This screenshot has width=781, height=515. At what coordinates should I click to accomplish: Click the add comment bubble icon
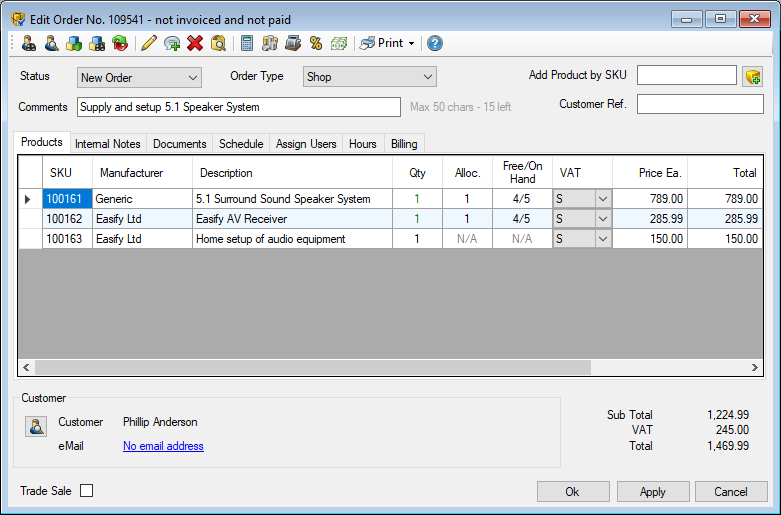tap(172, 43)
